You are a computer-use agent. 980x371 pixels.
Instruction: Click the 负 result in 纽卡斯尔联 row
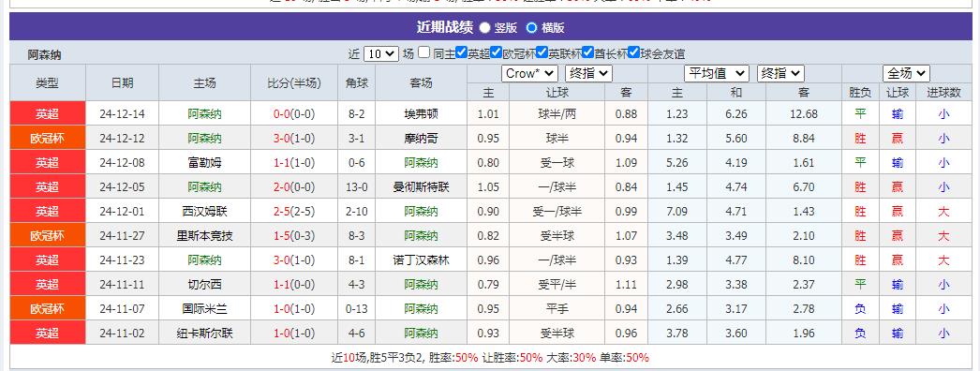tap(861, 333)
